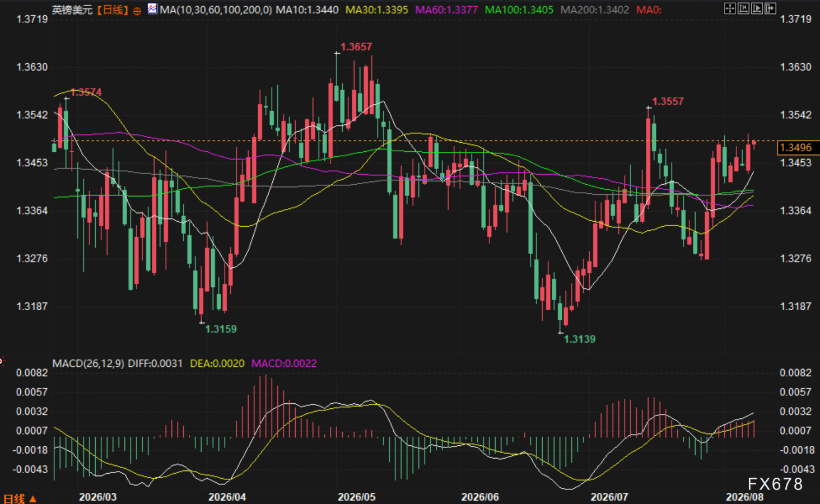Click the 2026/07 date on the time axis
Image resolution: width=820 pixels, height=504 pixels.
pyautogui.click(x=609, y=497)
